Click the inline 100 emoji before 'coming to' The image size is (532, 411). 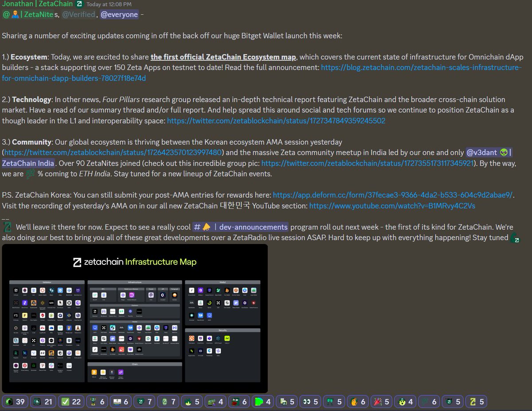(31, 174)
